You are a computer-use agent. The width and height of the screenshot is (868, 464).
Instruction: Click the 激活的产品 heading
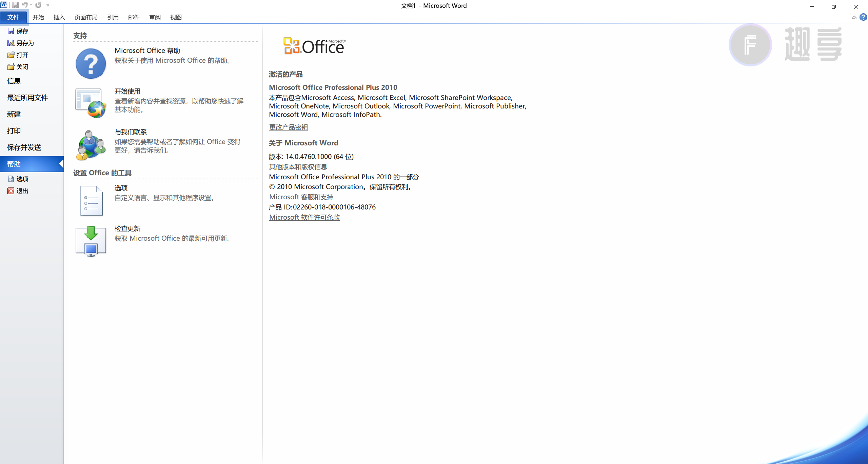(286, 74)
